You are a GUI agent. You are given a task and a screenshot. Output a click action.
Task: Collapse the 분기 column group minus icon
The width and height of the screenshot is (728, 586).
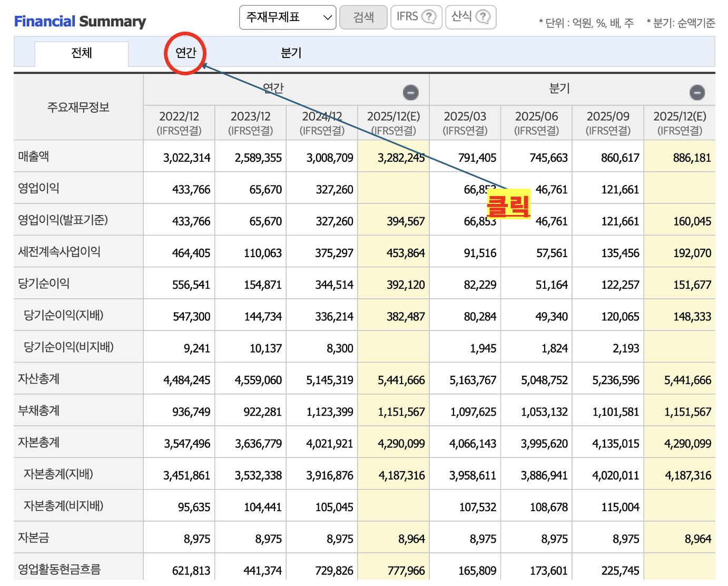tap(697, 93)
